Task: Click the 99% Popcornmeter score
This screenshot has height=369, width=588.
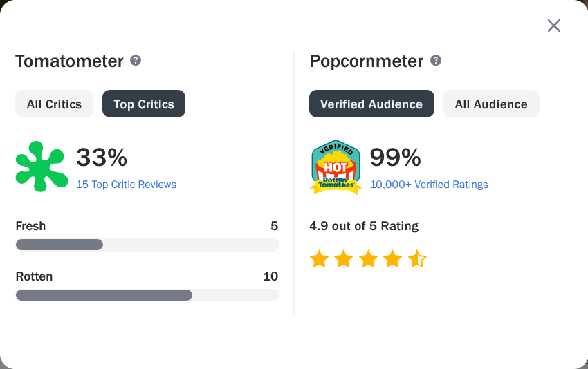Action: pyautogui.click(x=396, y=158)
